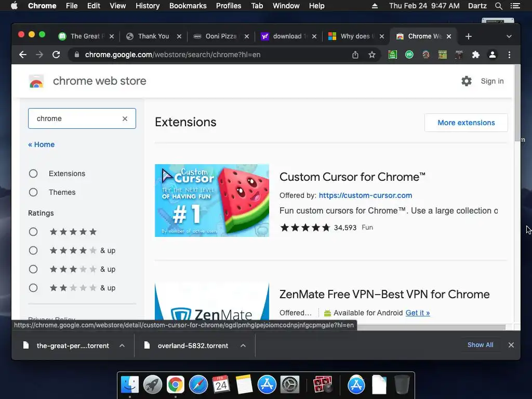
Task: Open the Chrome profile avatar menu
Action: [x=493, y=55]
